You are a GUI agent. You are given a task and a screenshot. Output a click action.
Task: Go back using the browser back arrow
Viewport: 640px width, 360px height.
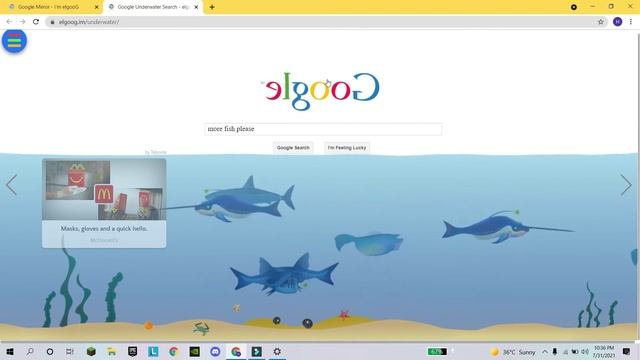point(9,22)
